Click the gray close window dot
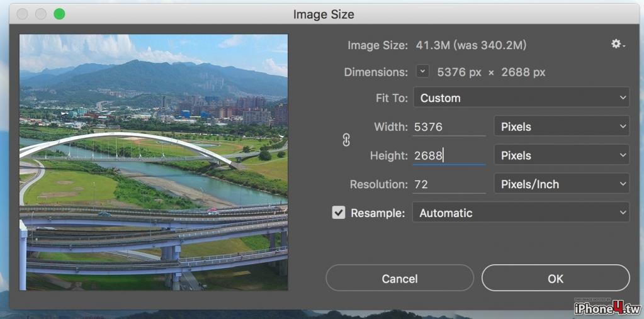 click(x=22, y=14)
